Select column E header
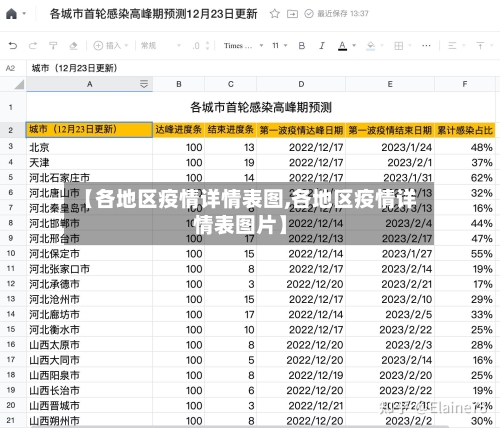 [x=390, y=84]
